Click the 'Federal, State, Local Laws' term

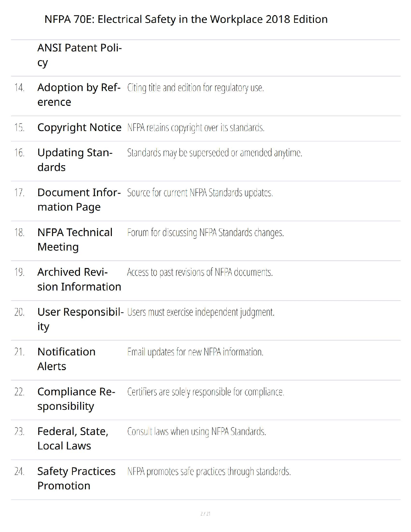(73, 439)
